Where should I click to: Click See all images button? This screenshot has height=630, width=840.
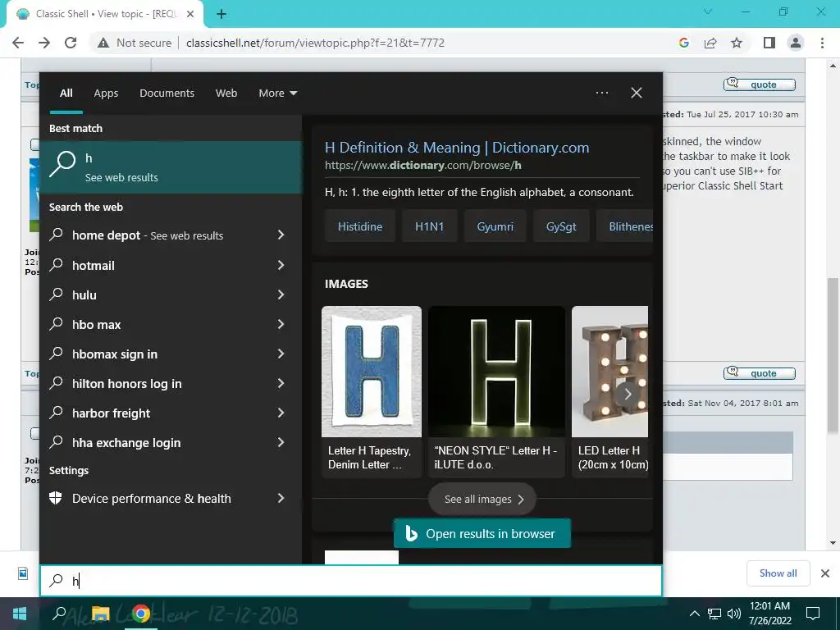pos(482,500)
